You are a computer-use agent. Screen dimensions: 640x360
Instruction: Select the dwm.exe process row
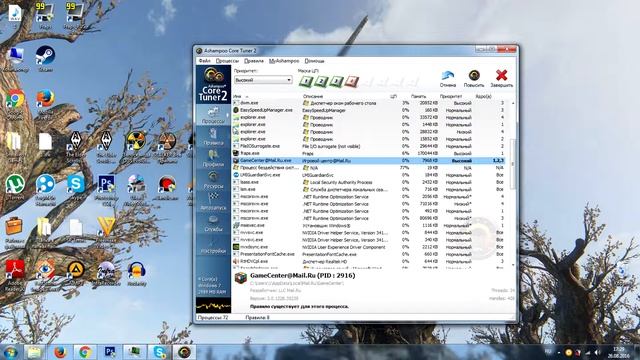click(x=369, y=103)
